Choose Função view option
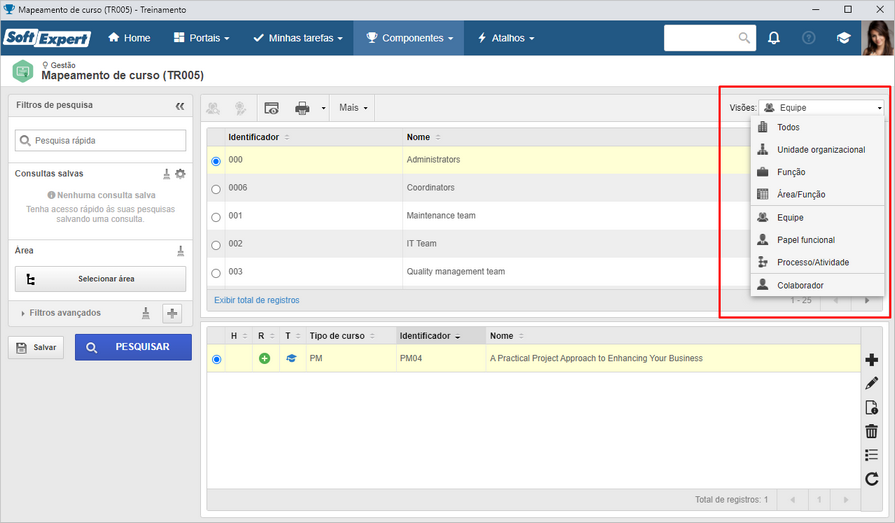Image resolution: width=895 pixels, height=523 pixels. click(x=817, y=172)
